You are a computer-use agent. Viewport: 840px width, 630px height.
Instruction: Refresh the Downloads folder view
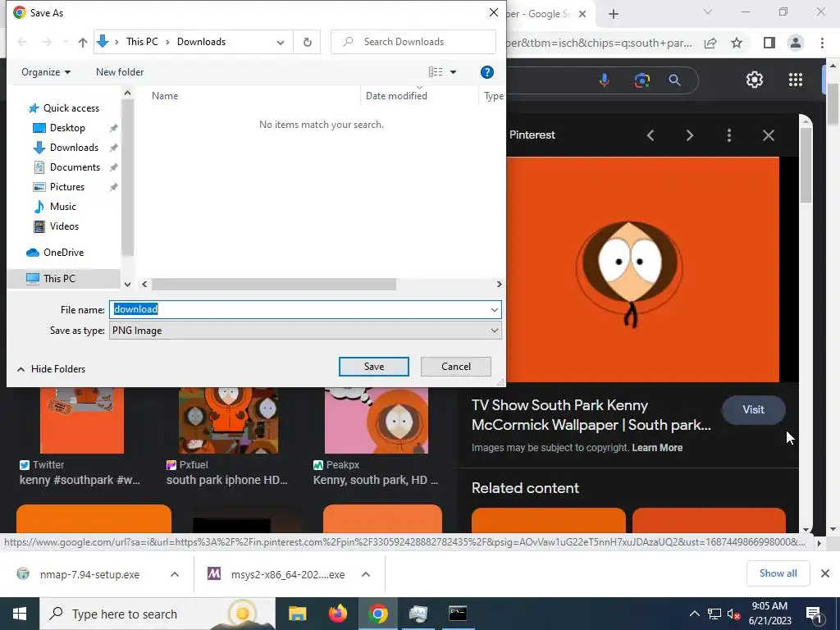(308, 42)
